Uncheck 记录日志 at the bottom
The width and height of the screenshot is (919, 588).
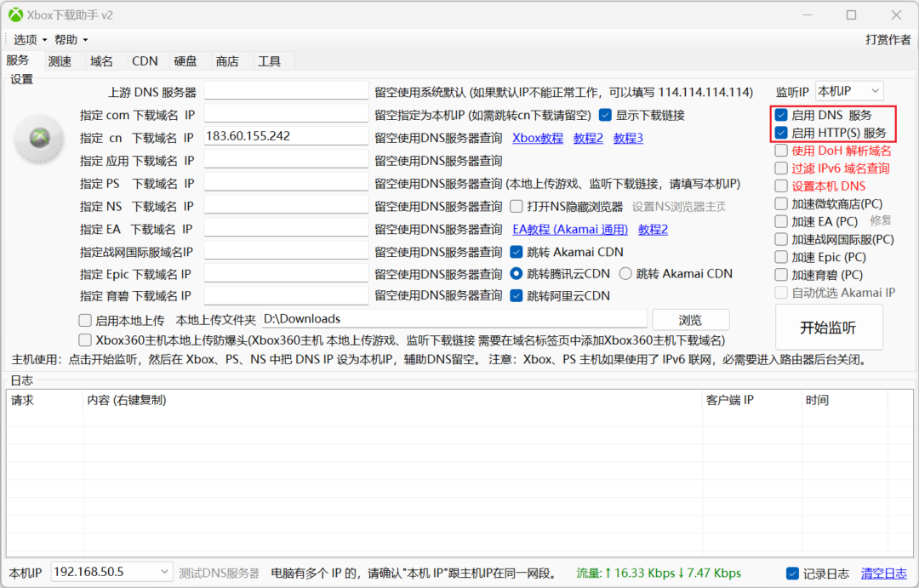(x=791, y=573)
